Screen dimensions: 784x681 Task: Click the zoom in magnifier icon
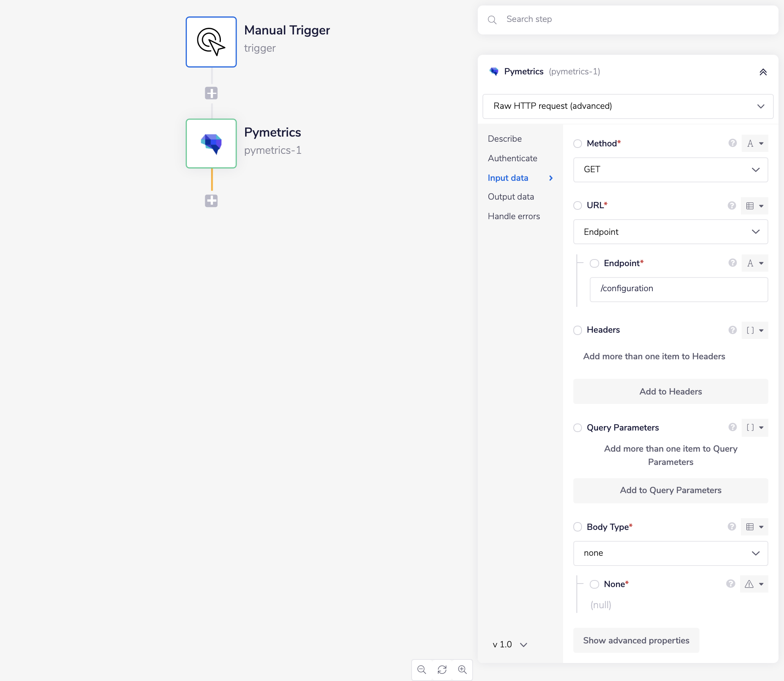point(462,670)
